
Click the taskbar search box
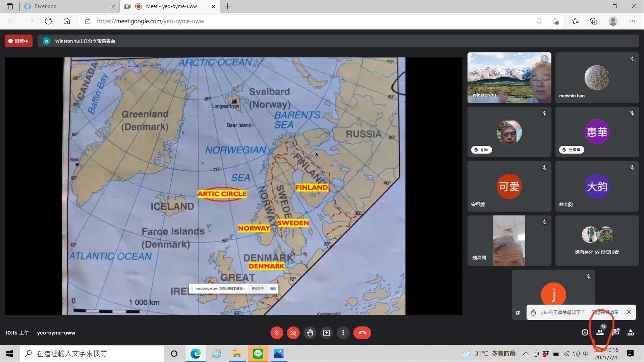[x=92, y=354]
